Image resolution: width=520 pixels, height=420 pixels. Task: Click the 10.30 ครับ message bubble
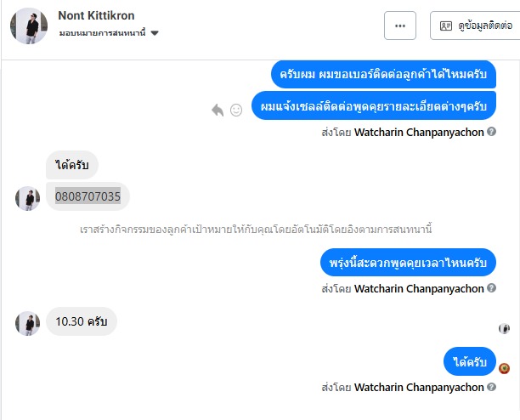pos(82,321)
